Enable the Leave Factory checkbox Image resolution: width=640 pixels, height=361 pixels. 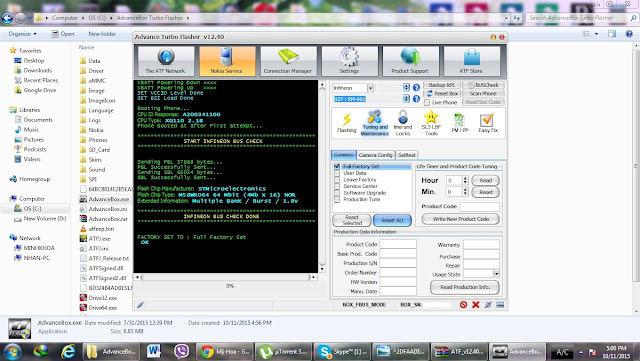coord(337,180)
